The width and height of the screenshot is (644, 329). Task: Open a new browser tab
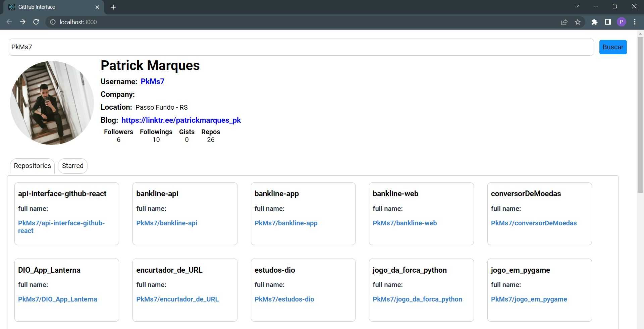[113, 7]
